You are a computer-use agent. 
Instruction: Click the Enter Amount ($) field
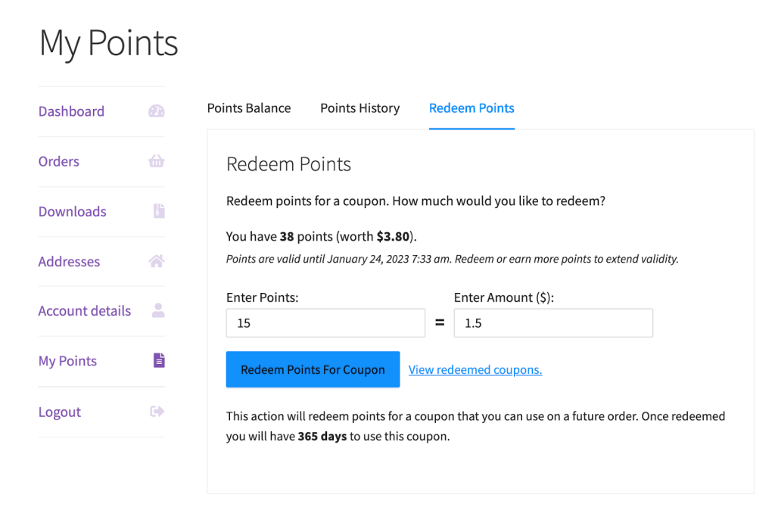click(x=552, y=323)
